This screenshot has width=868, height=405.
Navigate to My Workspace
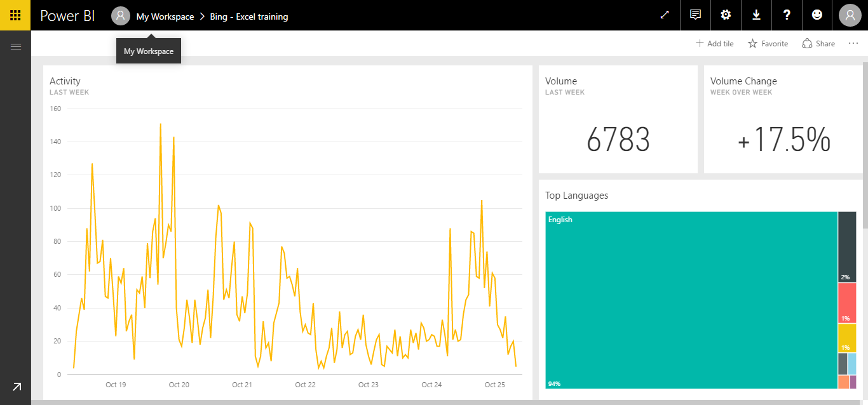tap(164, 15)
